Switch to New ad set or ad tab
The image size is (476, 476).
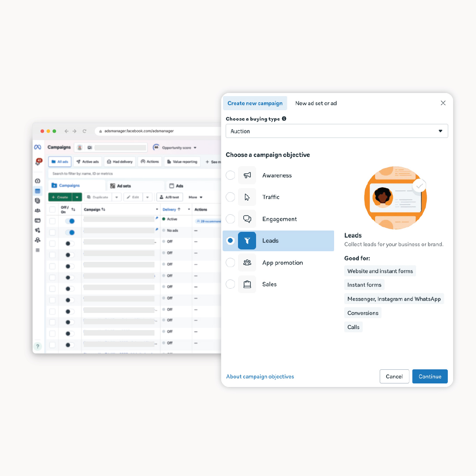(316, 103)
